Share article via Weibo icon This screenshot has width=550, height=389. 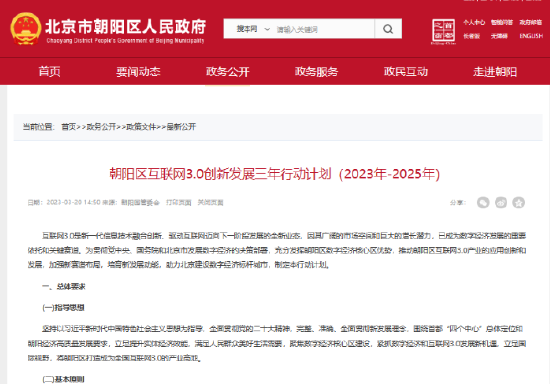(501, 202)
